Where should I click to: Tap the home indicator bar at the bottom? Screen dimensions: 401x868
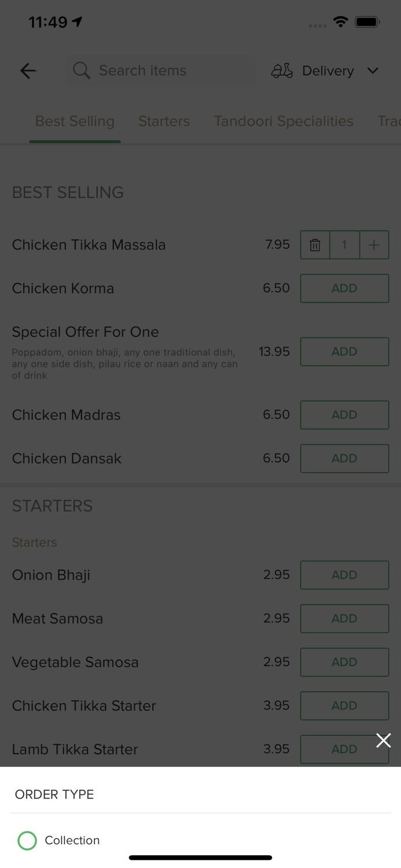click(200, 858)
